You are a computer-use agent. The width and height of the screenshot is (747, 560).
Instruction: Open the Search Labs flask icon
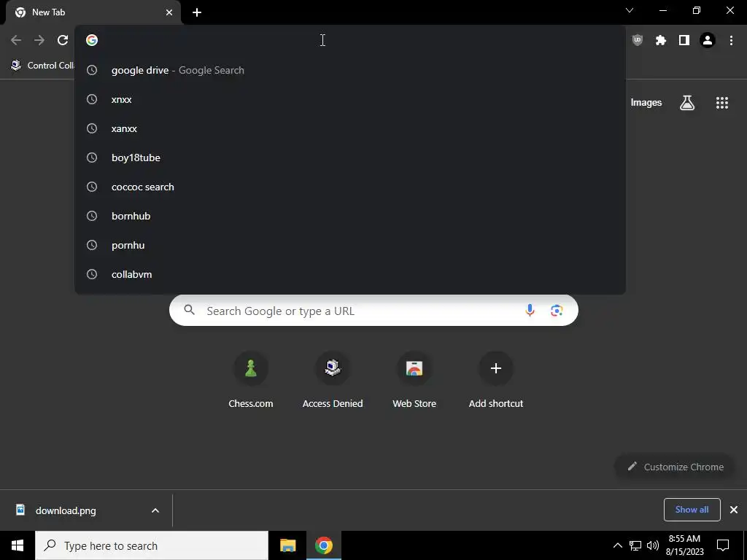tap(687, 102)
